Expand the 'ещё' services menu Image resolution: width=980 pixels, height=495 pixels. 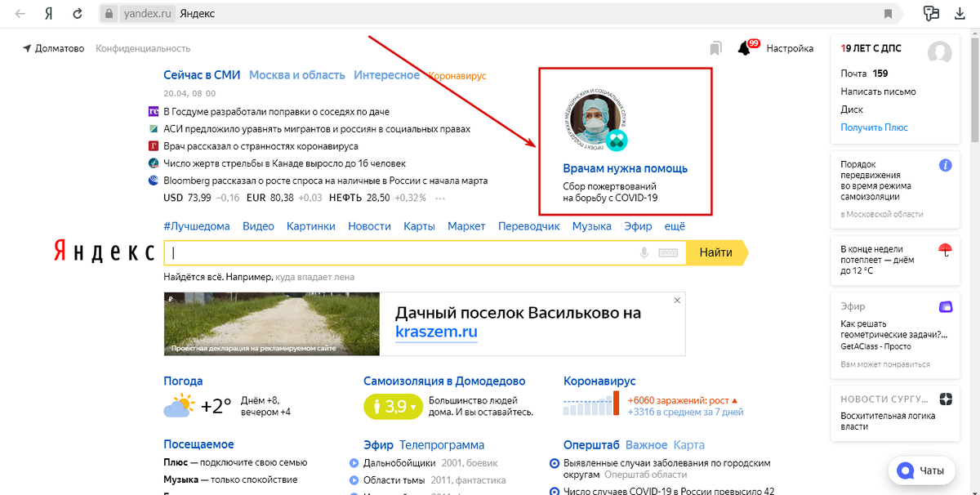(x=675, y=226)
